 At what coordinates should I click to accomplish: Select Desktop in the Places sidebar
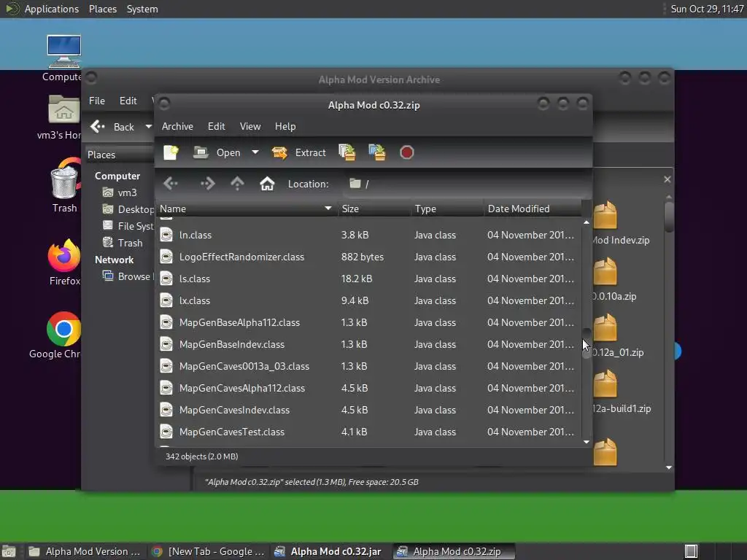[128, 209]
